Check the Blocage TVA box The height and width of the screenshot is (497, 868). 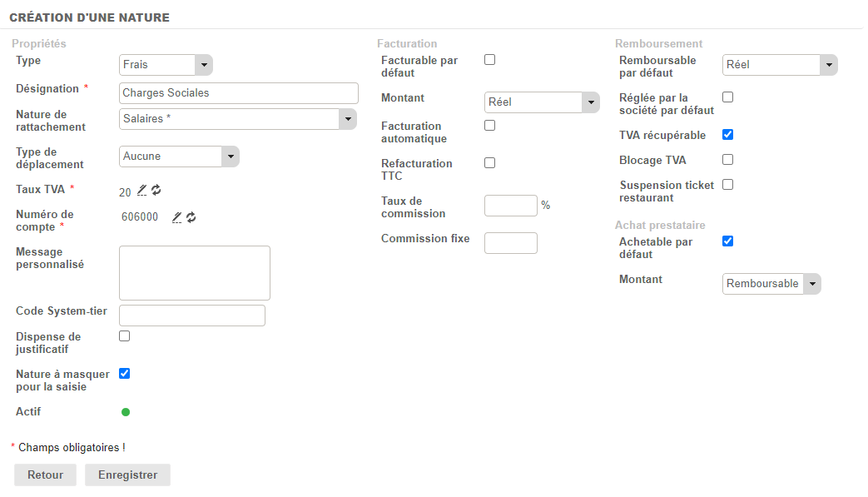pos(727,160)
